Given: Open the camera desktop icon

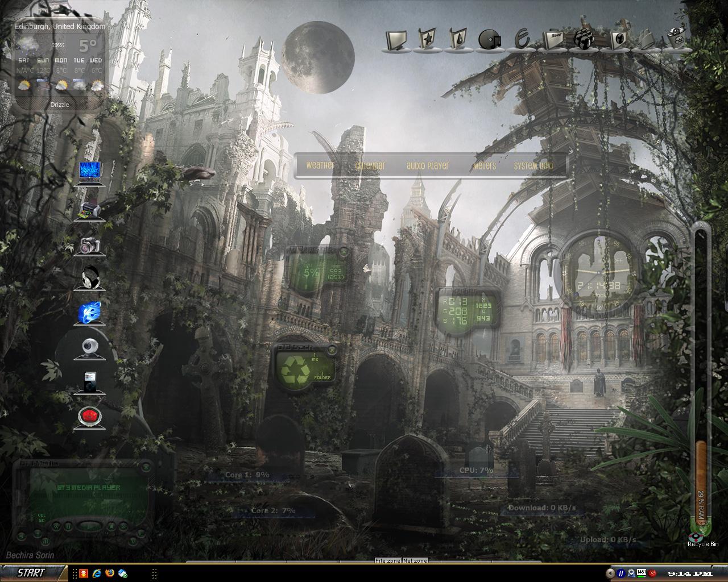Looking at the screenshot, I should 90,246.
